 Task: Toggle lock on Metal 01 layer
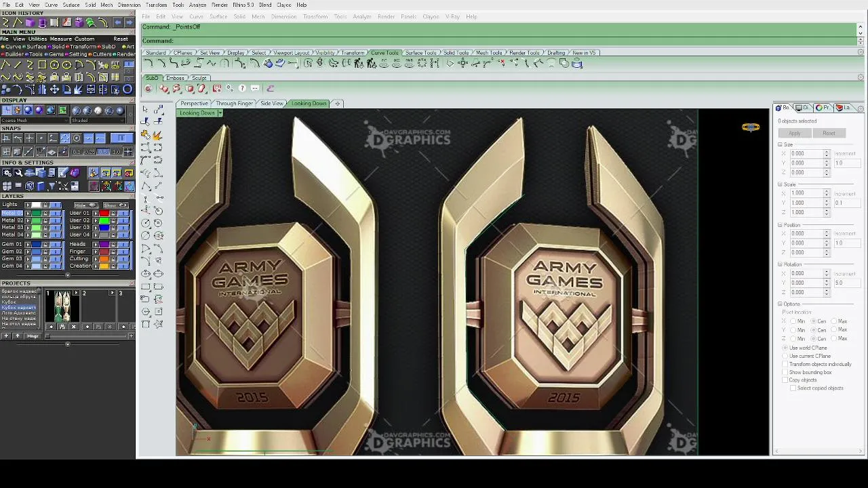45,213
